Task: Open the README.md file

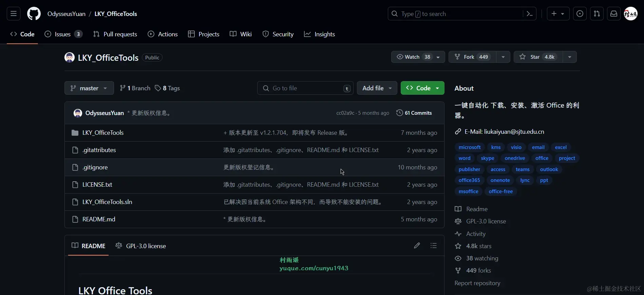Action: [99, 219]
